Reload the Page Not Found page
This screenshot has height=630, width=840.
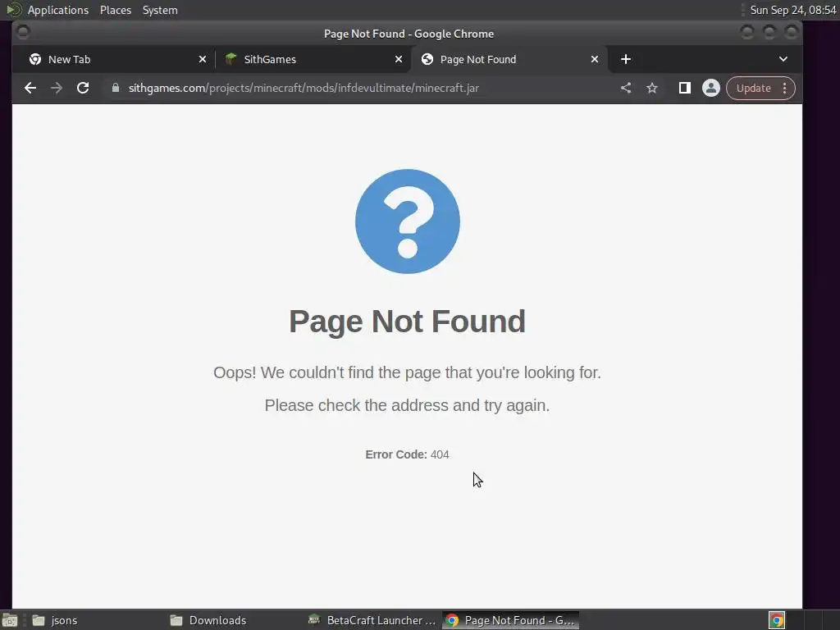83,89
